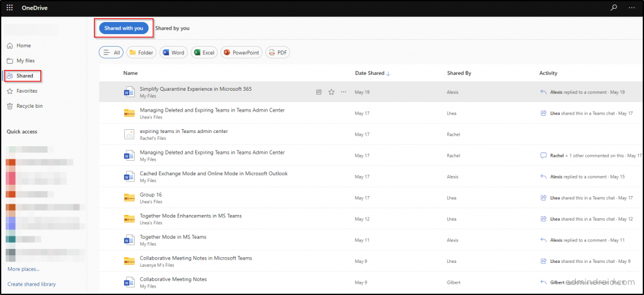Open more actions for Simplify Quarantine file

[x=343, y=92]
